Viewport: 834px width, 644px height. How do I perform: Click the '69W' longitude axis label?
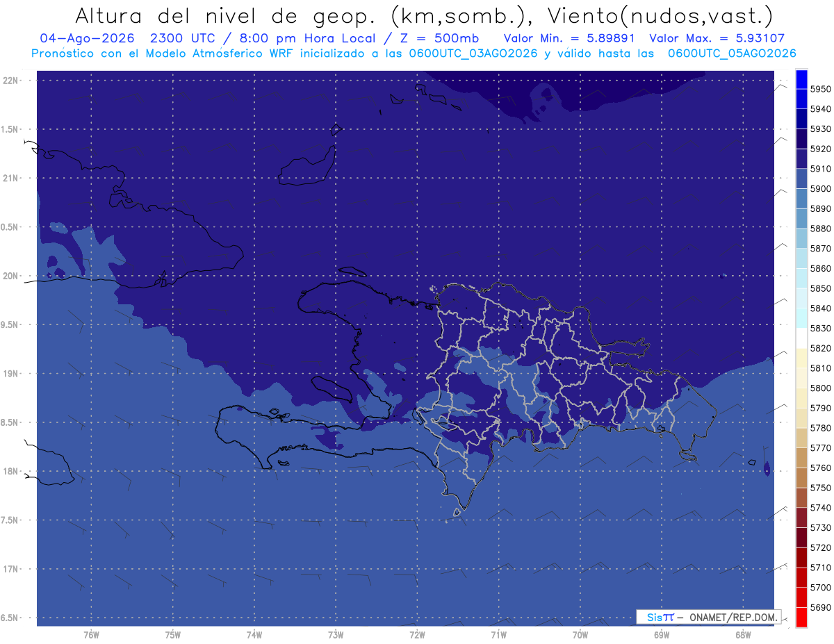point(662,636)
